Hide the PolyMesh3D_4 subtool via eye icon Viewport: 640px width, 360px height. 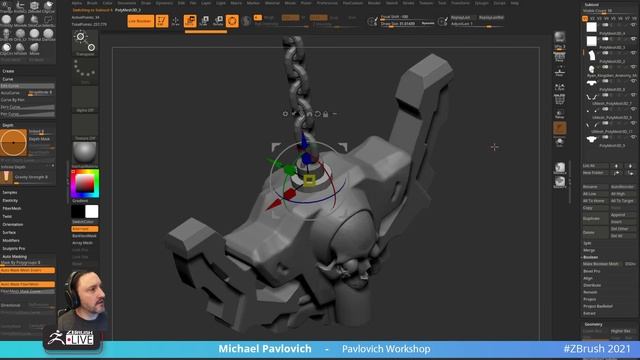point(633,25)
